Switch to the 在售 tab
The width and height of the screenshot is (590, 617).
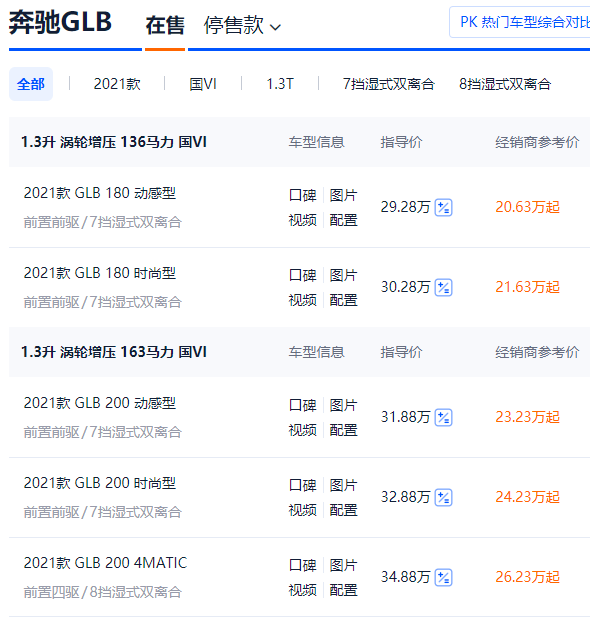[165, 26]
